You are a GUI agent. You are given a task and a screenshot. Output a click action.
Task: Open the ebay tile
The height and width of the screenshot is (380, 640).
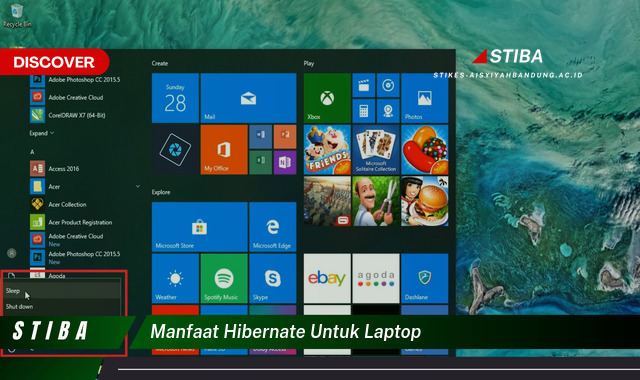327,278
